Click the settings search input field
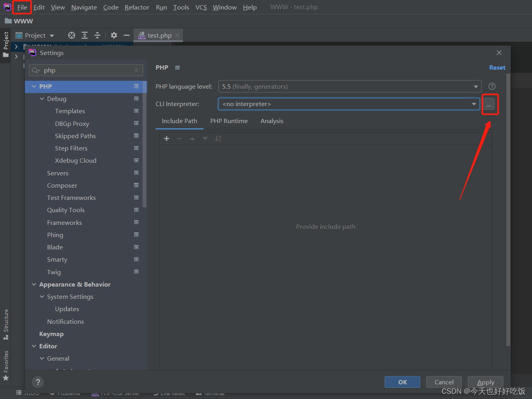Screen dimensions: 532x399 coord(86,70)
